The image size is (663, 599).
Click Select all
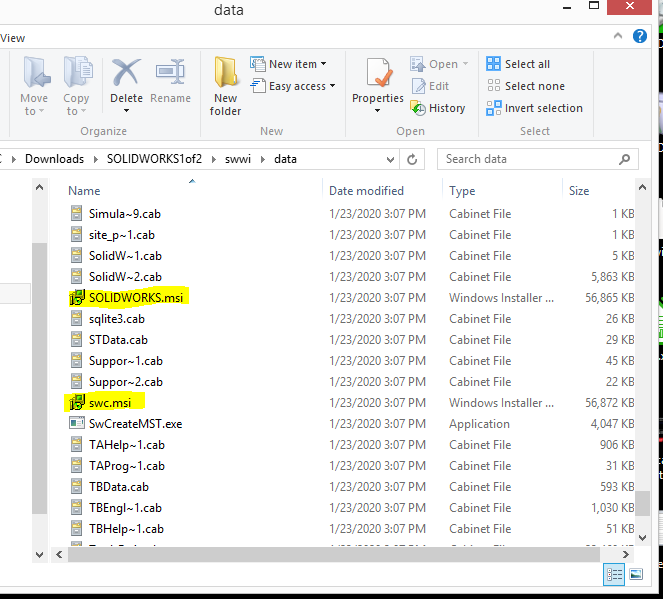tap(518, 64)
